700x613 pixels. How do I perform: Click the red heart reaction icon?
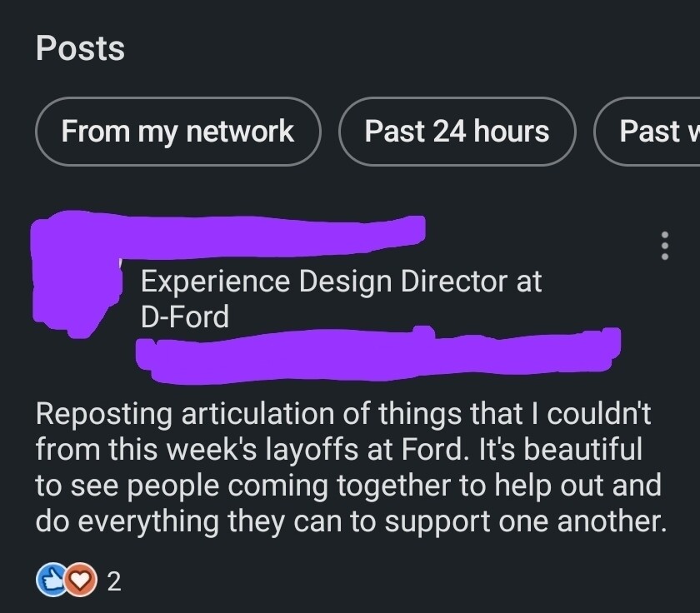(81, 581)
